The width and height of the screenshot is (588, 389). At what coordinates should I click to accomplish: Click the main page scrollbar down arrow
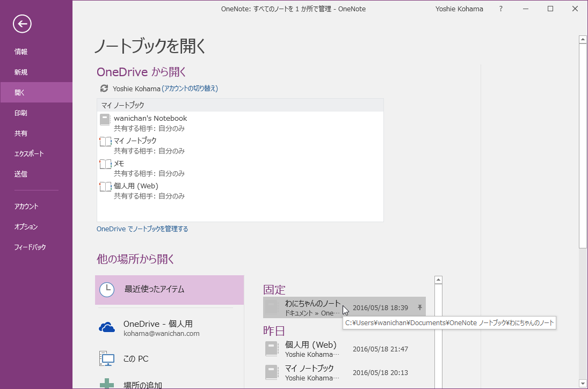click(583, 384)
